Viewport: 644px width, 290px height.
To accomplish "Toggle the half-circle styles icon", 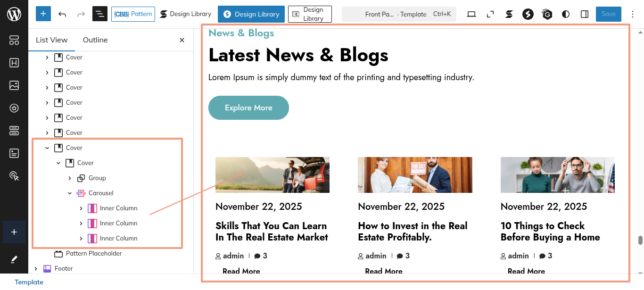I will click(566, 14).
